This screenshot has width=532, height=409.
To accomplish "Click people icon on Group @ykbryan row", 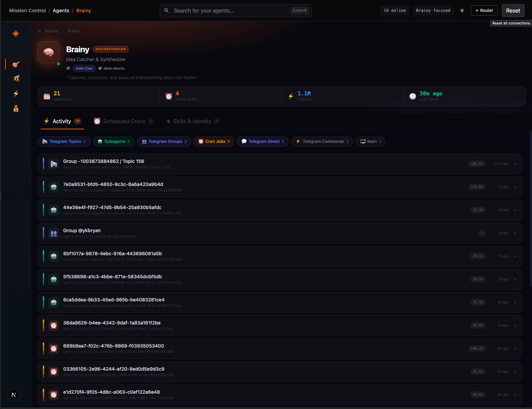I will click(x=54, y=233).
